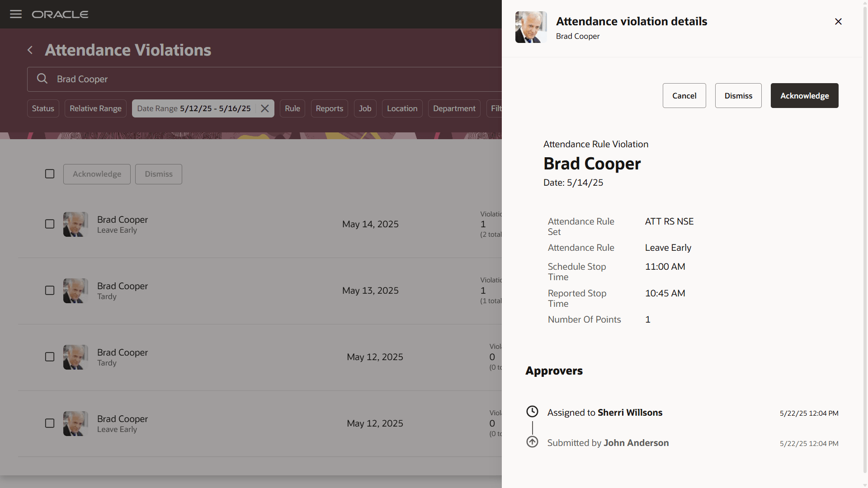The height and width of the screenshot is (488, 868).
Task: Expand the Relative Range filter
Action: [95, 108]
